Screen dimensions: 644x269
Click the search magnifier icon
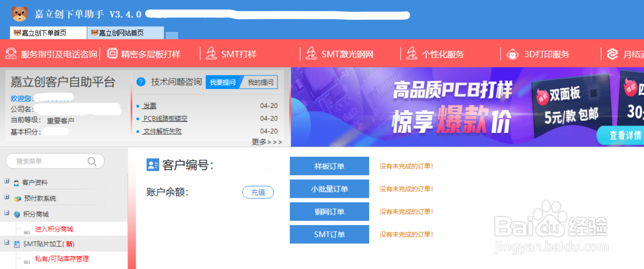pos(92,161)
